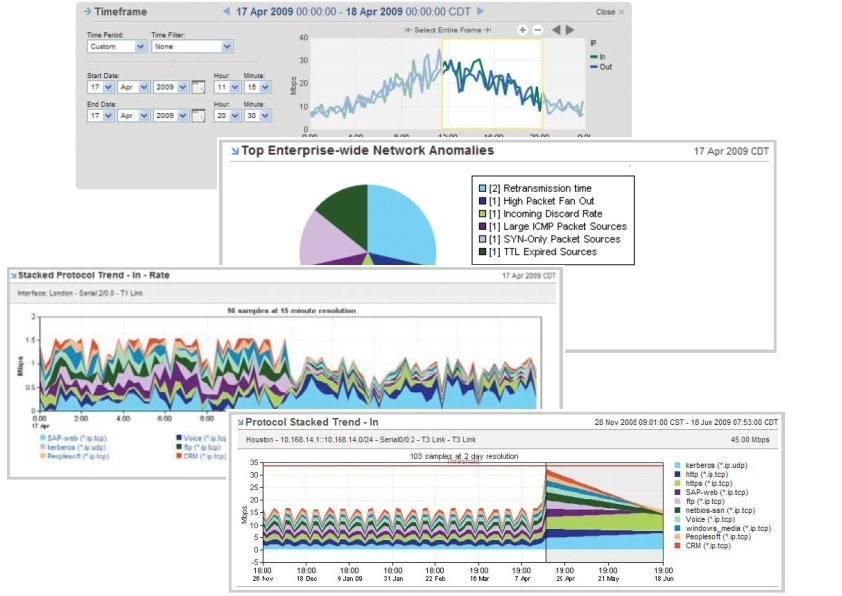Open the End Date year dropdown
The width and height of the screenshot is (842, 596).
(x=171, y=115)
